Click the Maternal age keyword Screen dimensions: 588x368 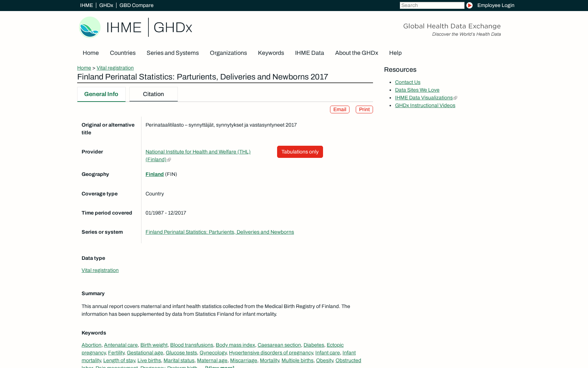pyautogui.click(x=212, y=361)
